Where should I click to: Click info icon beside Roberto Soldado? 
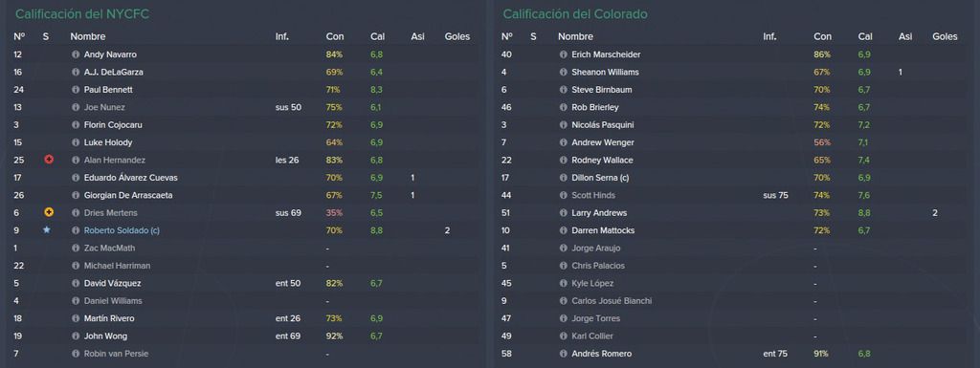(x=76, y=230)
